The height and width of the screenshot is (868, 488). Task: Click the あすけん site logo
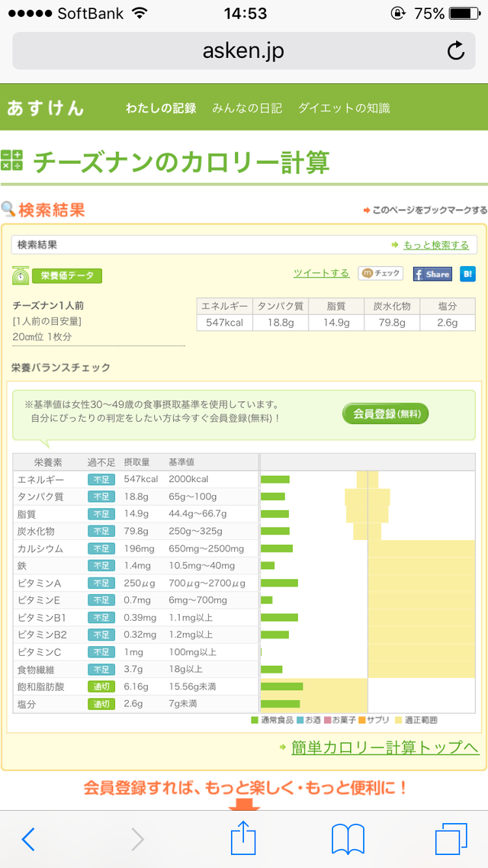(x=45, y=108)
